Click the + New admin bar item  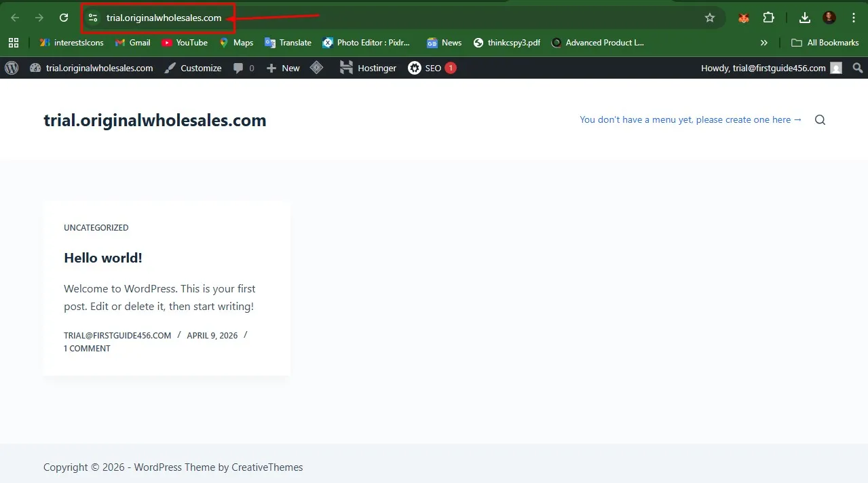tap(283, 68)
